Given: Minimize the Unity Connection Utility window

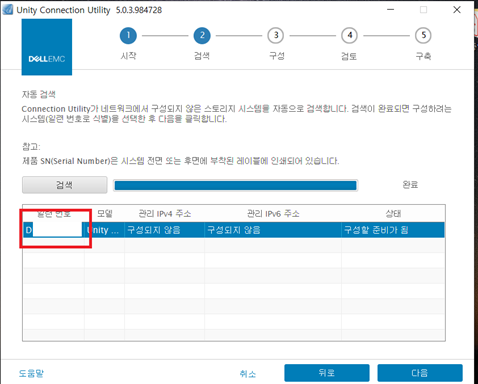Looking at the screenshot, I should tap(390, 10).
